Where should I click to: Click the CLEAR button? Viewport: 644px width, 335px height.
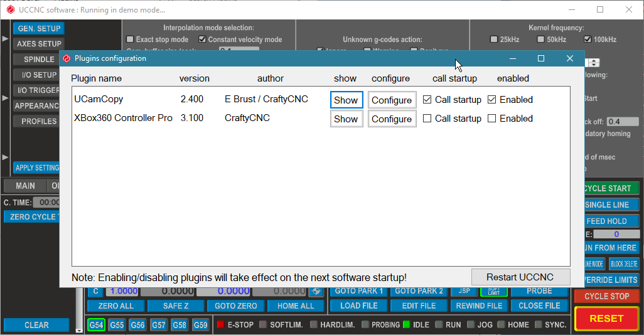coord(36,325)
